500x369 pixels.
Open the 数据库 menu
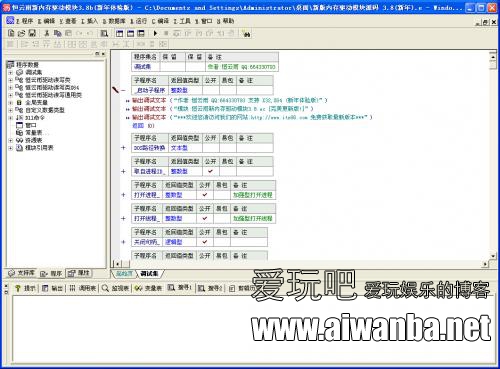(114, 21)
